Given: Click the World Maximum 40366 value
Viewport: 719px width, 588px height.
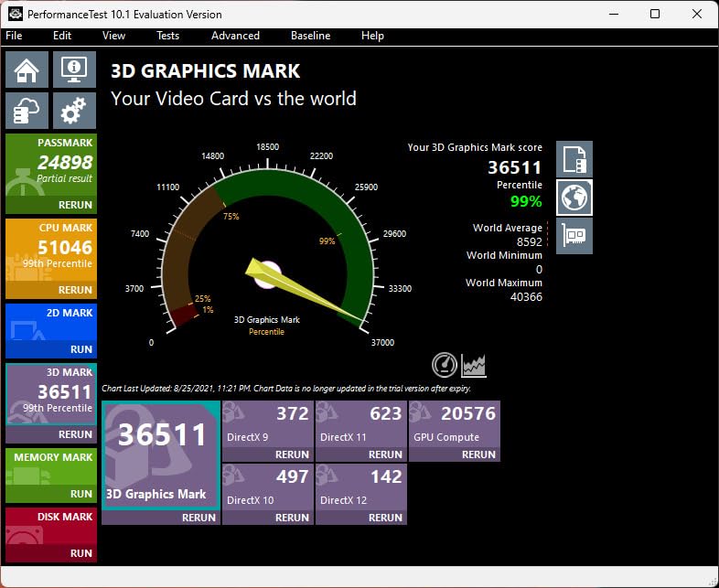Looking at the screenshot, I should 526,297.
